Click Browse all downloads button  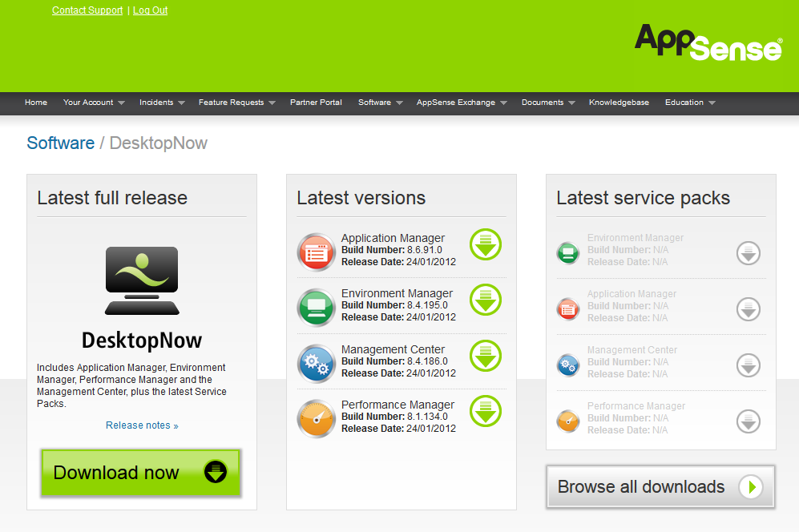coord(660,487)
